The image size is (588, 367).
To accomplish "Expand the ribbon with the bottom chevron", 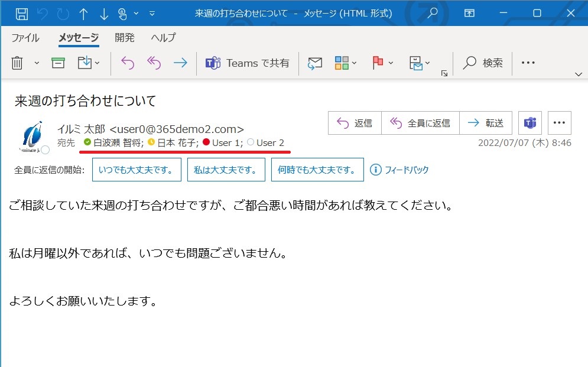I will (x=578, y=75).
